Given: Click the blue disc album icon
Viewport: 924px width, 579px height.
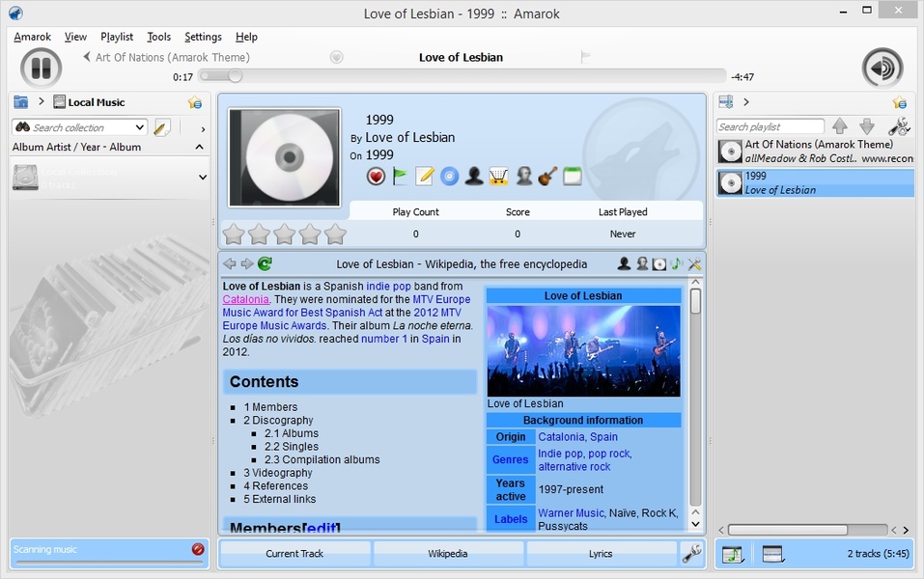Looking at the screenshot, I should 449,176.
